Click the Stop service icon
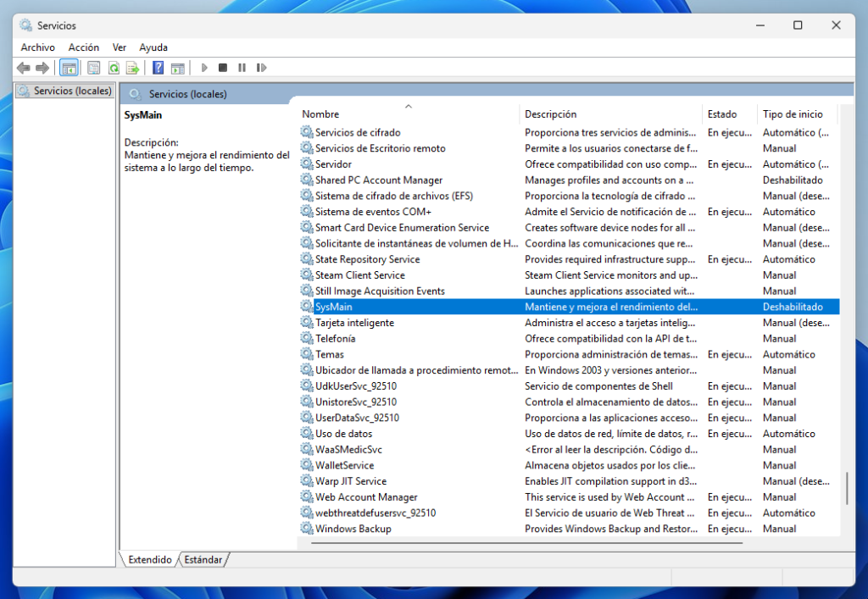 tap(223, 68)
